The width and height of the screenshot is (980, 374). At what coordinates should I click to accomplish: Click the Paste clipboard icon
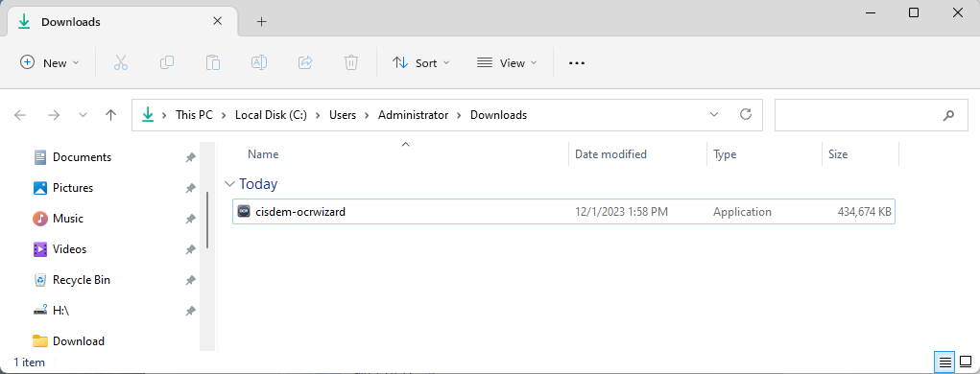coord(213,62)
